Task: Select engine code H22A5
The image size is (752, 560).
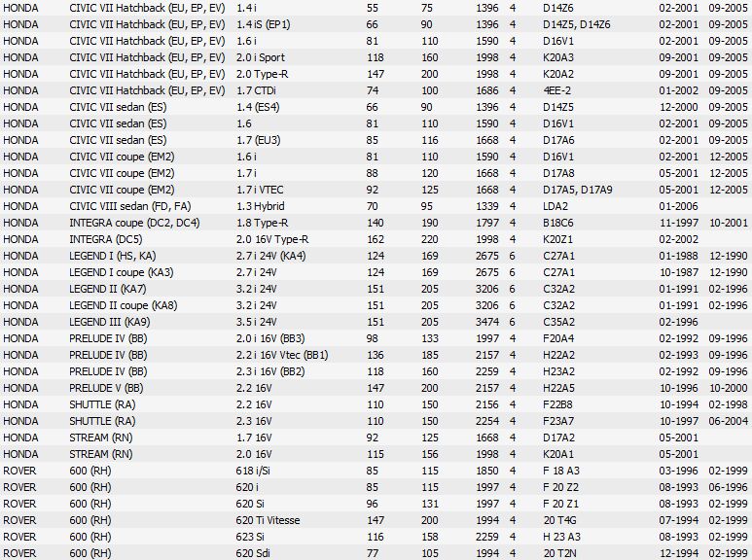Action: click(x=558, y=388)
